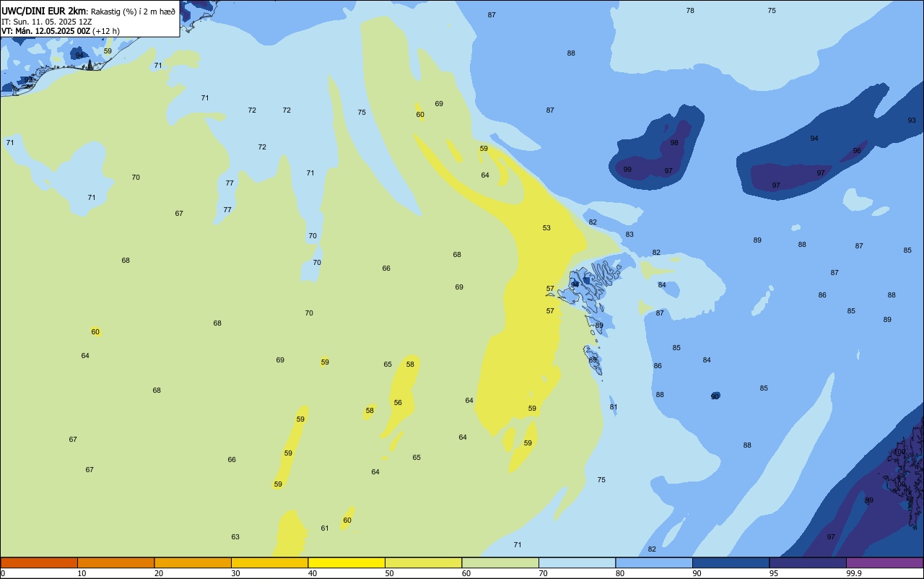Click the 'UWC/DINI EUR 2km' title text
Image resolution: width=924 pixels, height=579 pixels.
coord(44,11)
